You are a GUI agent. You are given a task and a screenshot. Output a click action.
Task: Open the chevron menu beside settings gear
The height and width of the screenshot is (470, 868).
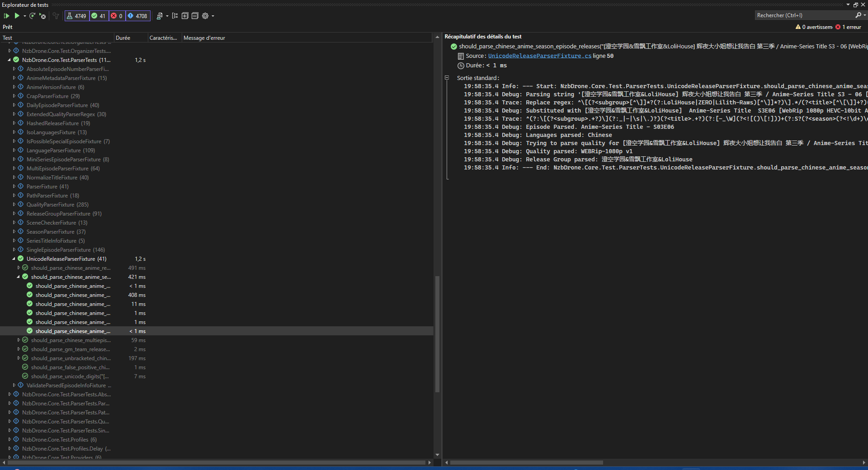tap(212, 16)
